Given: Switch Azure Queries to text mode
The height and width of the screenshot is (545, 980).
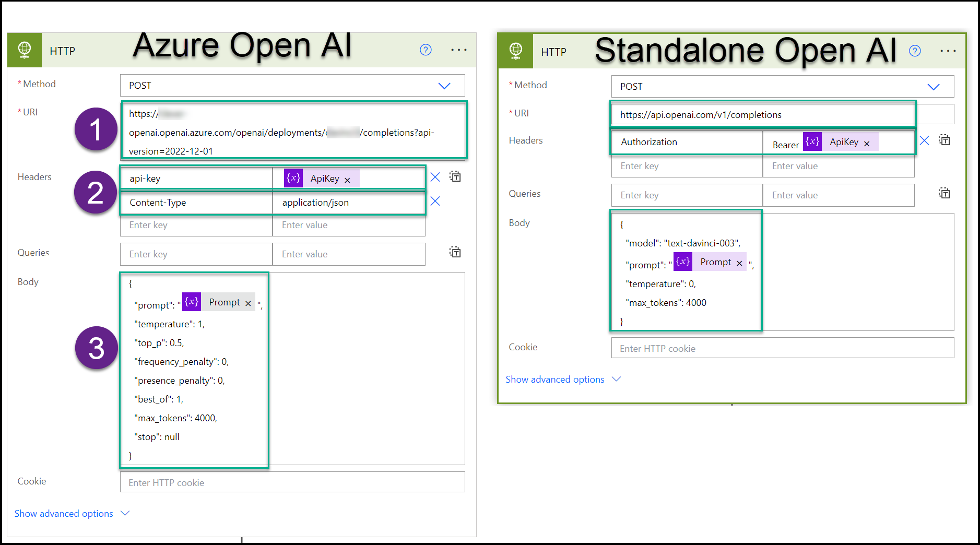Looking at the screenshot, I should coord(455,252).
